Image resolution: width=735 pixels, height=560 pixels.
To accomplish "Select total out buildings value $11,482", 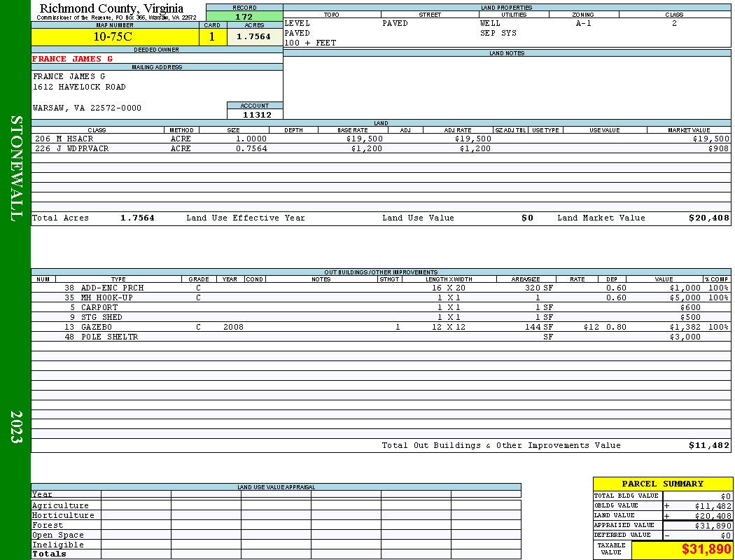I will [x=708, y=446].
